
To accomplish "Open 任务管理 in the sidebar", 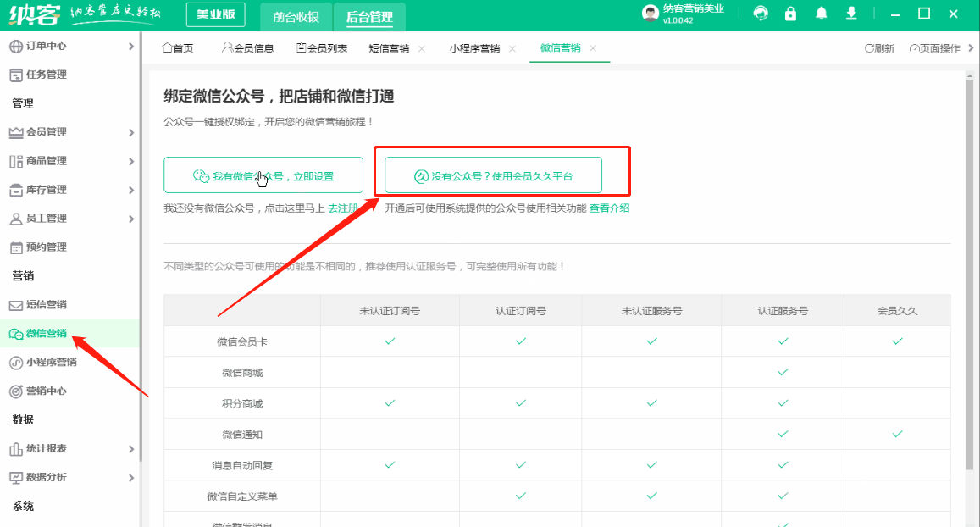I will click(46, 75).
